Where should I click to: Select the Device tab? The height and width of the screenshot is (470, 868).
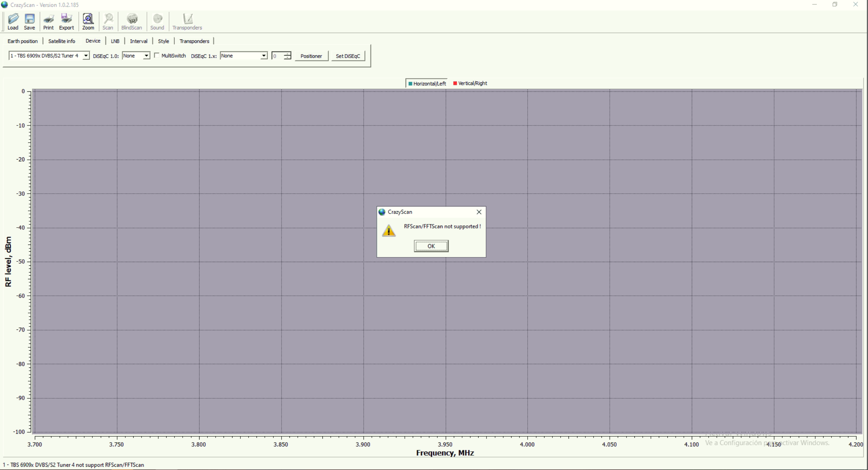point(93,41)
